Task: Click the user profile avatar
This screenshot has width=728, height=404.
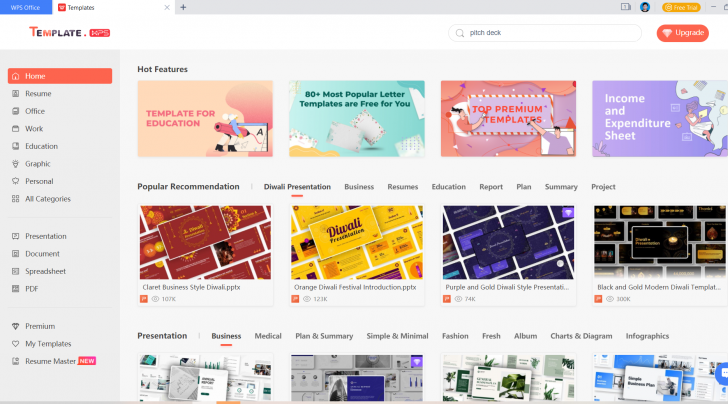Action: pyautogui.click(x=645, y=7)
